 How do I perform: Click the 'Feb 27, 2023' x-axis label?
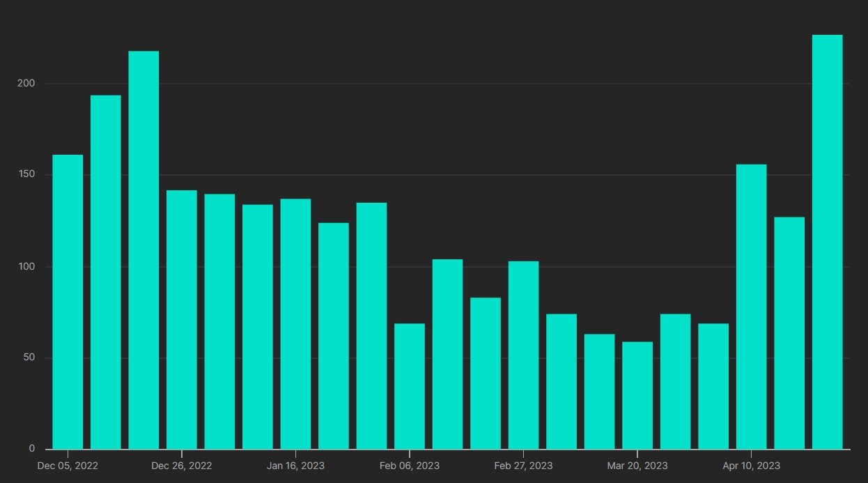pyautogui.click(x=523, y=466)
